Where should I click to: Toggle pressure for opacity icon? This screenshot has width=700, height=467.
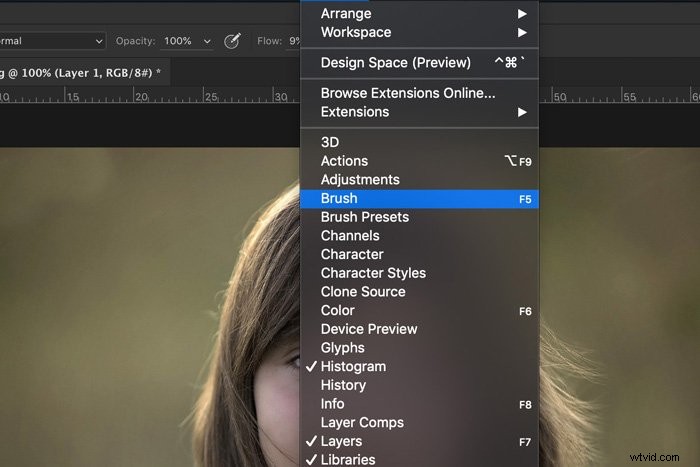[x=232, y=41]
